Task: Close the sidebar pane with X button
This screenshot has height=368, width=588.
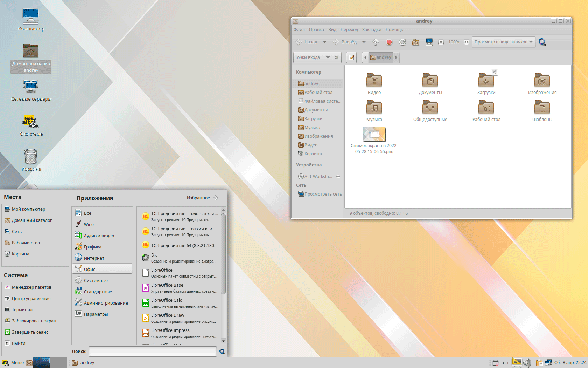Action: [337, 57]
